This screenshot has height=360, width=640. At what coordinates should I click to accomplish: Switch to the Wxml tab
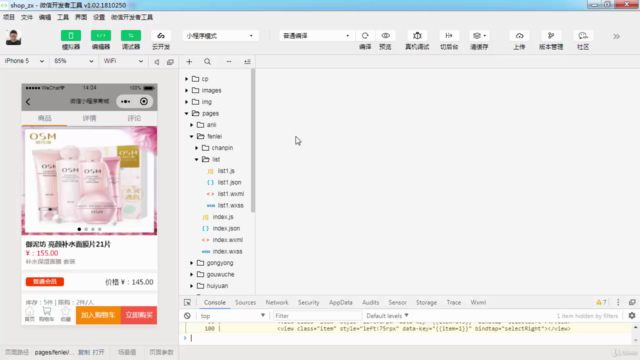pyautogui.click(x=478, y=302)
